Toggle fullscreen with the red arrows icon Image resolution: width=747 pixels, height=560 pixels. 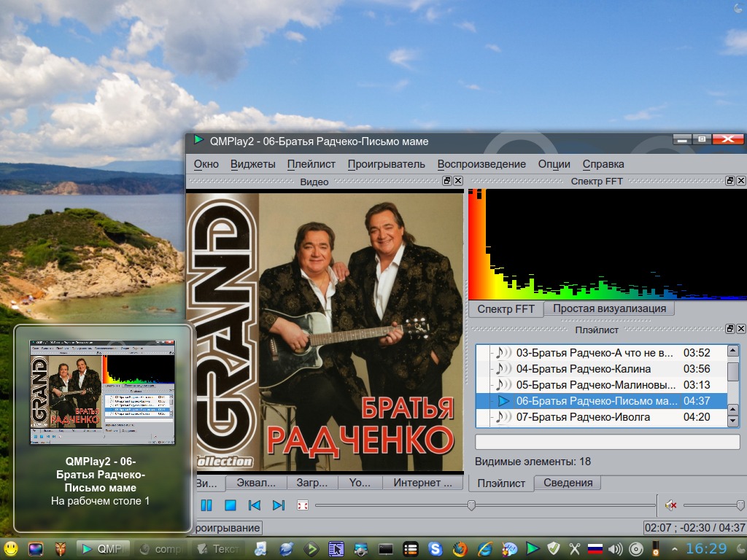coord(303,505)
